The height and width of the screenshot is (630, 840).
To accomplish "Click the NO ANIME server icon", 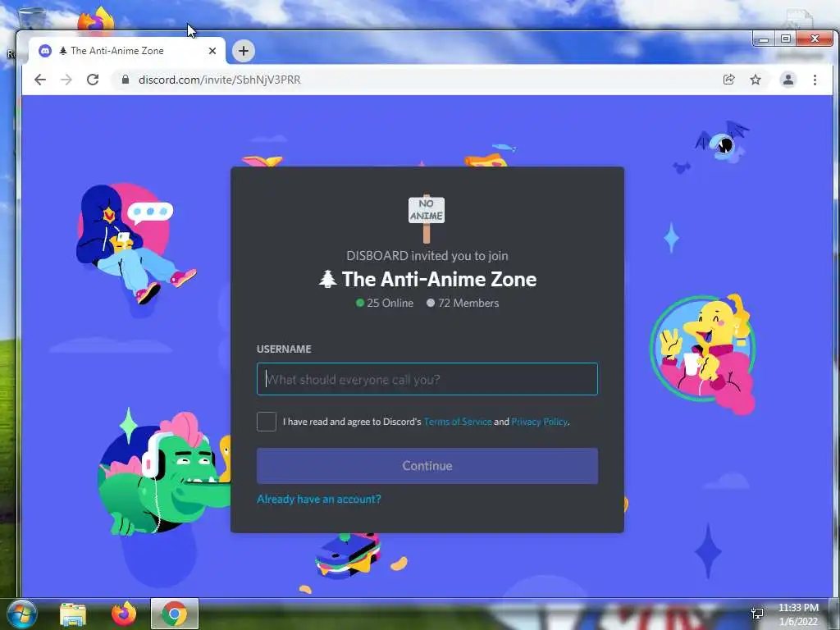I will click(x=427, y=218).
